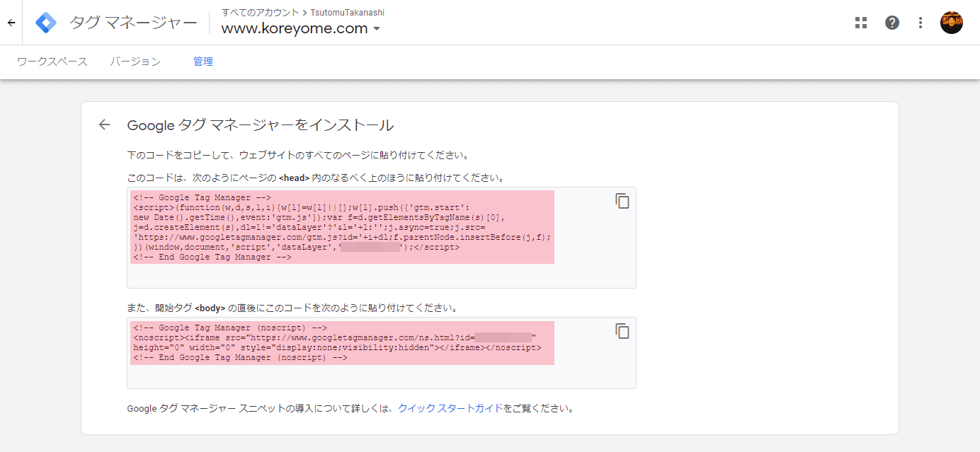This screenshot has width=980, height=452.
Task: Open the help menu question mark
Action: tap(892, 23)
